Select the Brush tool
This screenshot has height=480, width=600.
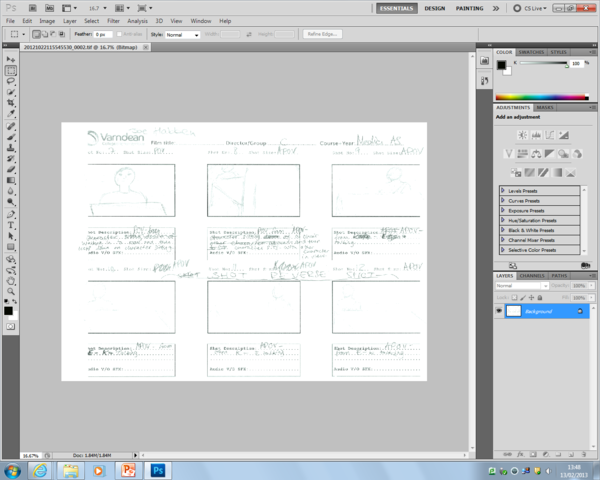coord(11,137)
